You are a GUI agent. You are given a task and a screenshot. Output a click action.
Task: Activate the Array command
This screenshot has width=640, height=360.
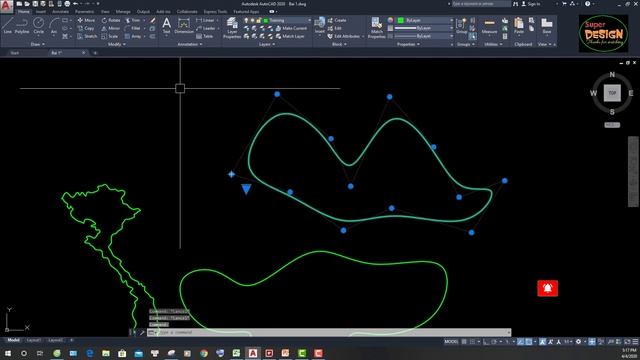133,36
